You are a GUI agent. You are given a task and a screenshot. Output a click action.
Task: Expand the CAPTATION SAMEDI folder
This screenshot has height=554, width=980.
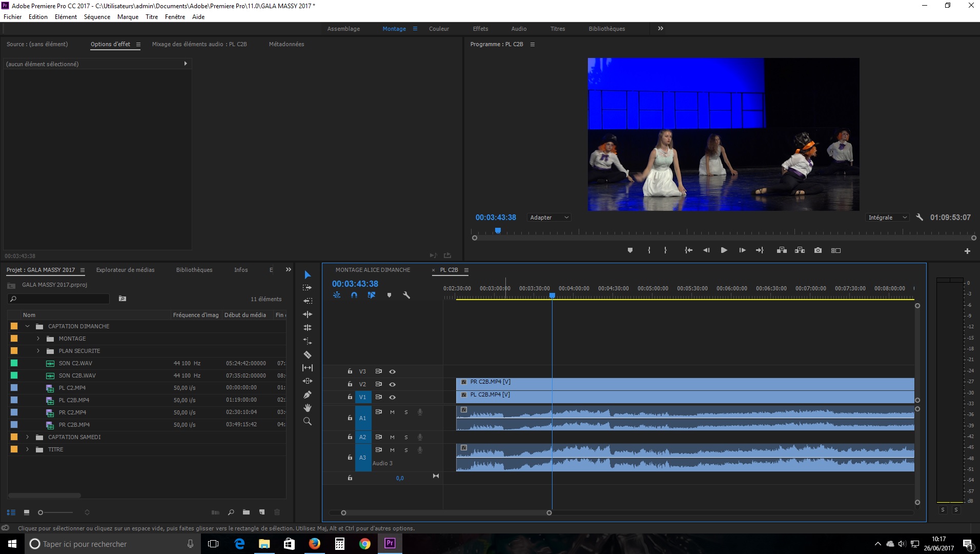pyautogui.click(x=28, y=437)
